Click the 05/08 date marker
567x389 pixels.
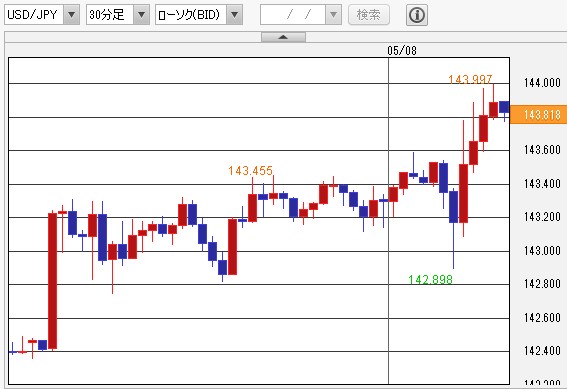point(402,50)
